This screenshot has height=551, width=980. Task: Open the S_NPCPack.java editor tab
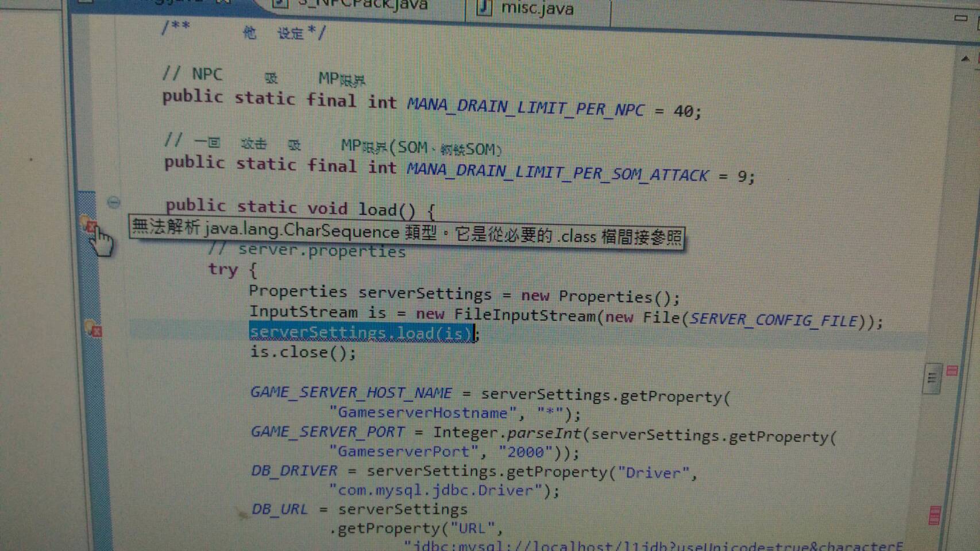pos(362,6)
